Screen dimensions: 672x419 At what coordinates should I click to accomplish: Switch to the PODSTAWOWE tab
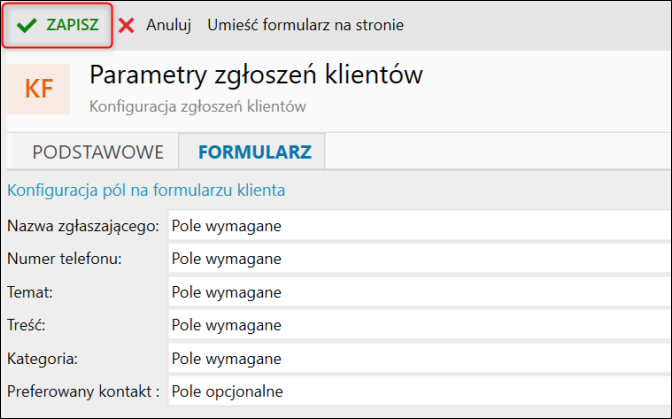tap(98, 152)
